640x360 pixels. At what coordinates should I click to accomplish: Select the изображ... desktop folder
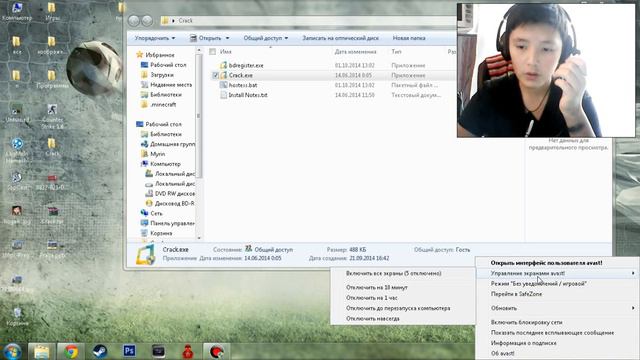pyautogui.click(x=52, y=45)
